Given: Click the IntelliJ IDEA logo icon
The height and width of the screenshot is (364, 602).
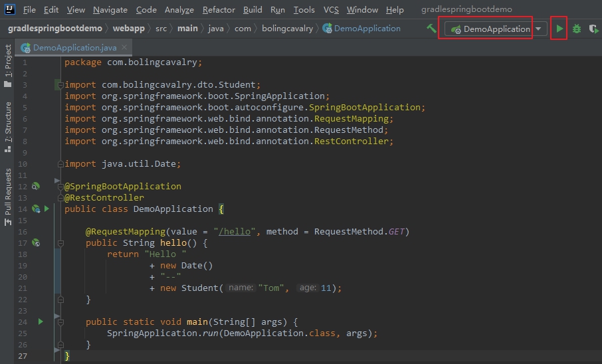Looking at the screenshot, I should pos(9,9).
